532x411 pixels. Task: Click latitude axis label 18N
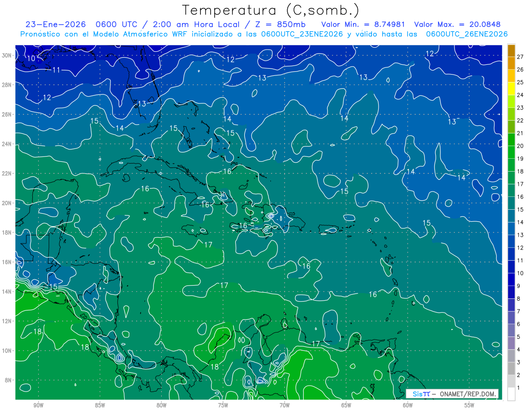pyautogui.click(x=7, y=233)
